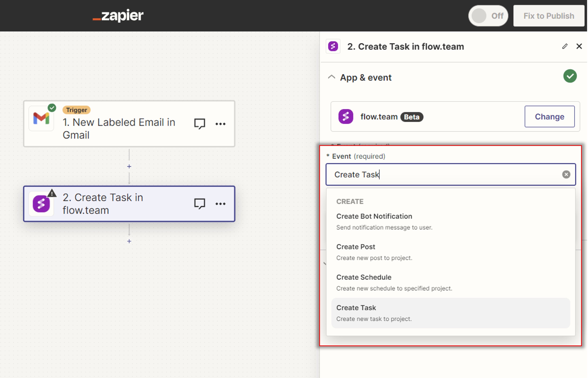Select the New Labeled Email in Gmail step
This screenshot has width=588, height=378.
pyautogui.click(x=129, y=124)
